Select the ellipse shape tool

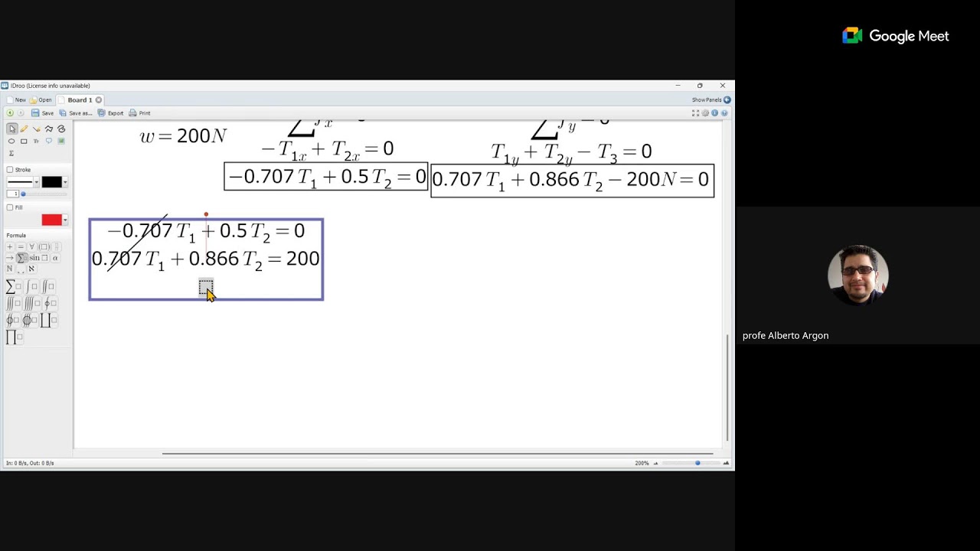[x=11, y=141]
